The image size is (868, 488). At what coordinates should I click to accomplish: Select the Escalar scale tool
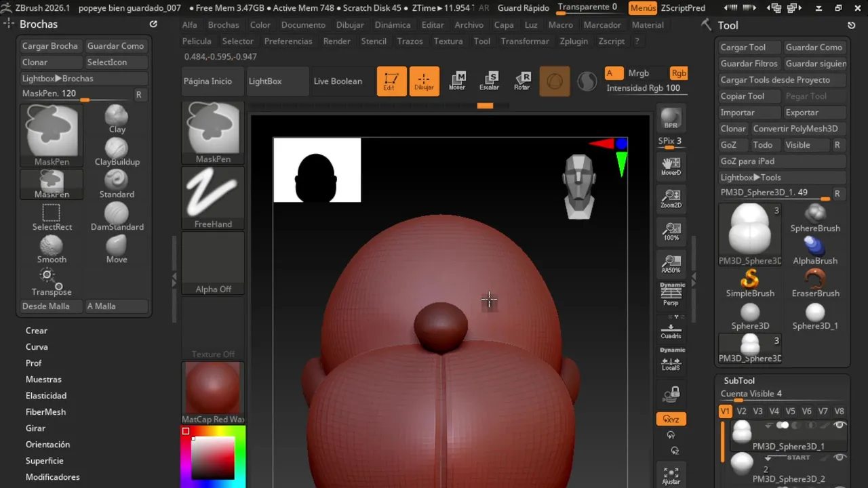pyautogui.click(x=489, y=81)
